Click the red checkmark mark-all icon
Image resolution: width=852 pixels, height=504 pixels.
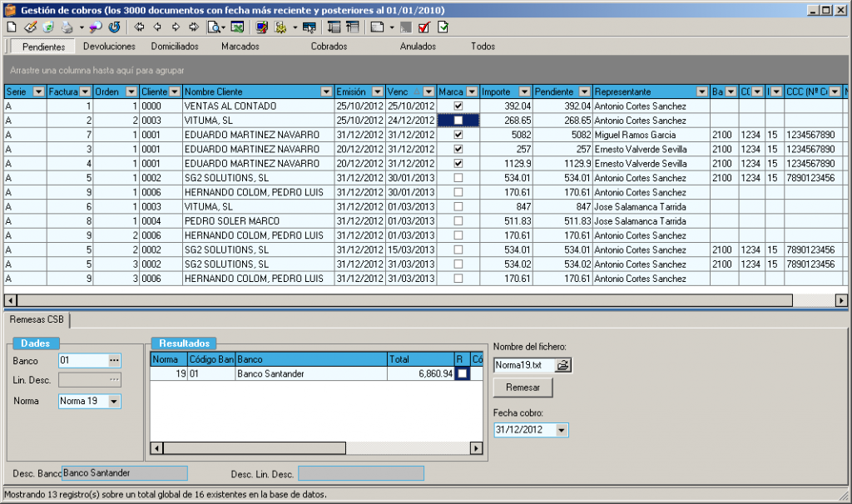(424, 27)
